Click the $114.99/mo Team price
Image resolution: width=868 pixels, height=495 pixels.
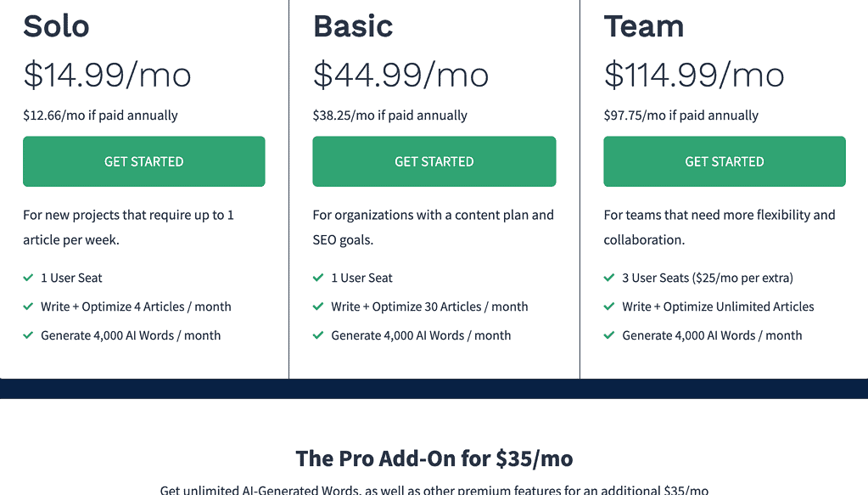(694, 75)
